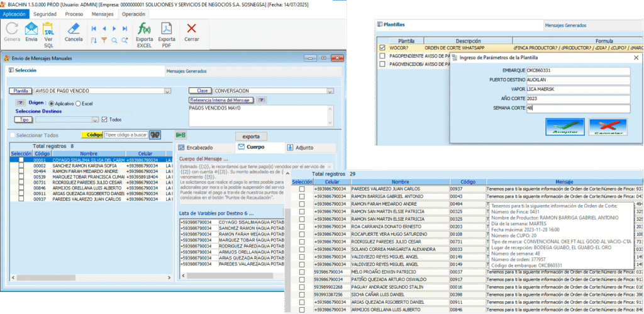
Task: Go to the previous record arrow
Action: tap(104, 29)
